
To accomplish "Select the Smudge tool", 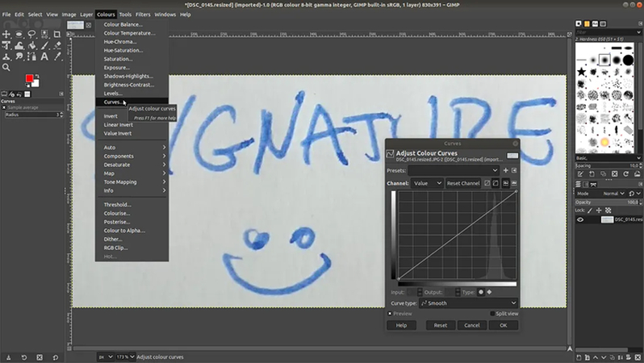I will click(19, 56).
